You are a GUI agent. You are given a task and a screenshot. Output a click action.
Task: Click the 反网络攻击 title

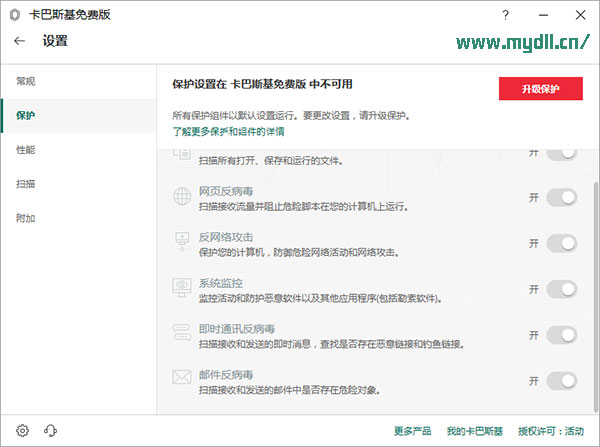pyautogui.click(x=226, y=237)
